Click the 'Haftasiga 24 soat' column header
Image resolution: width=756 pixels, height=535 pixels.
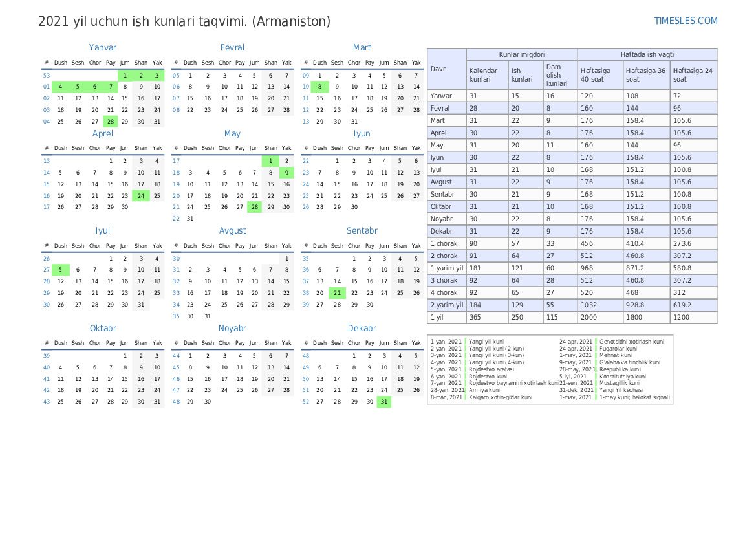point(693,75)
